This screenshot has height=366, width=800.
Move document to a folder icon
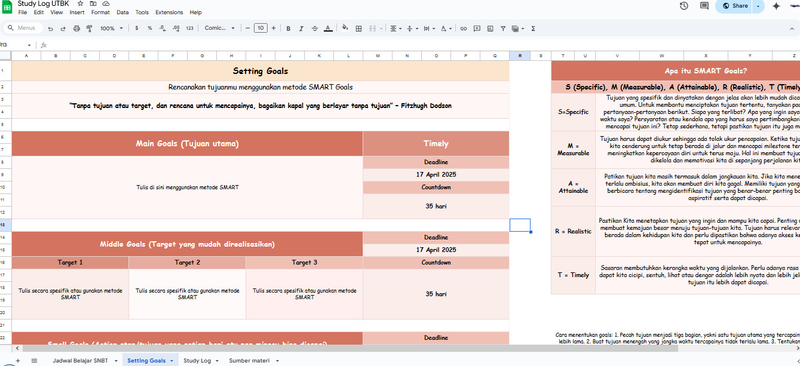point(93,4)
